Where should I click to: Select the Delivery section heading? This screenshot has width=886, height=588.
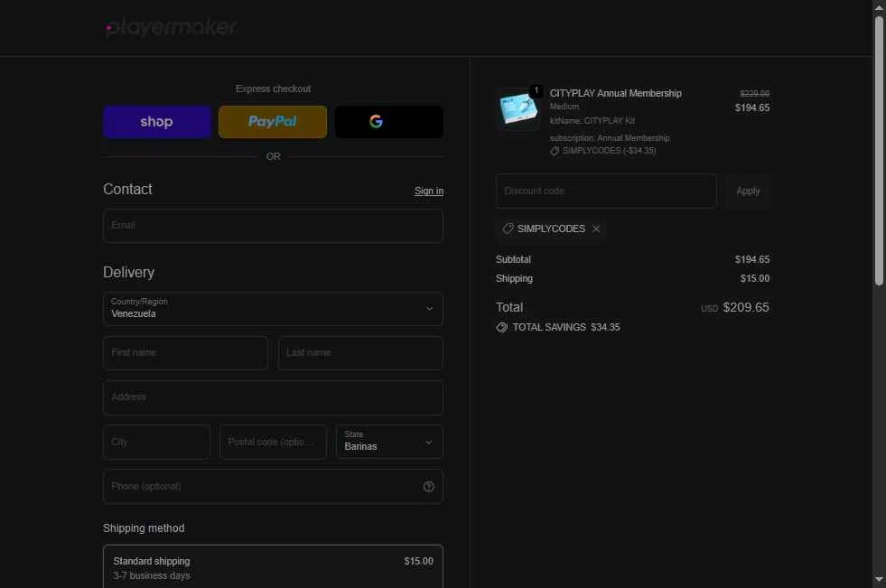(128, 272)
